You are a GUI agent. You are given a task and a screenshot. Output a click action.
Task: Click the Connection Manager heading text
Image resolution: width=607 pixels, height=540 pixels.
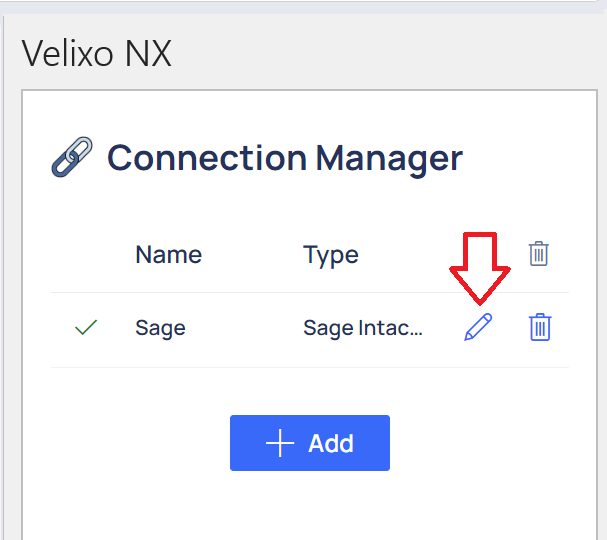coord(285,159)
